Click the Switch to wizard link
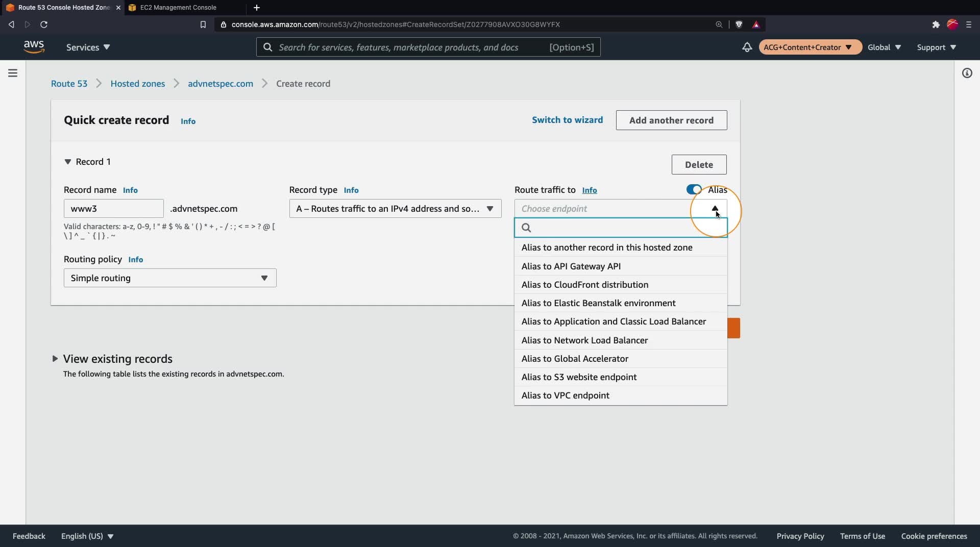 567,120
